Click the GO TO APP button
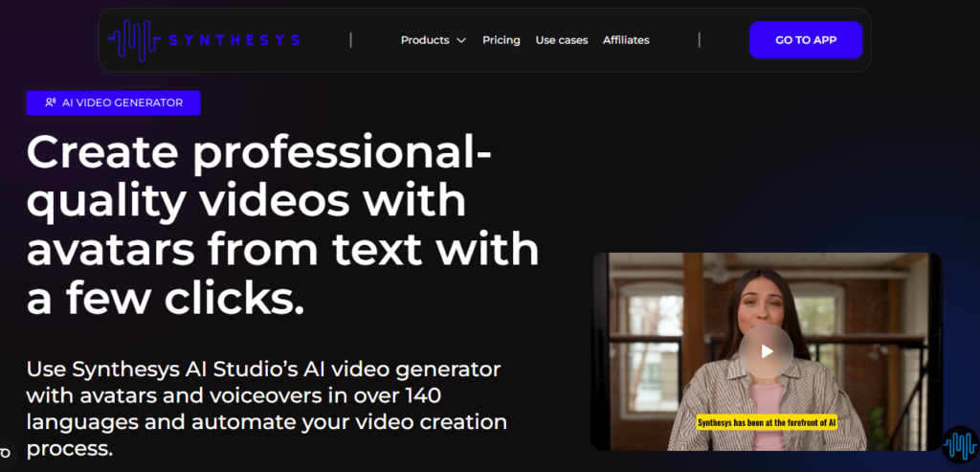This screenshot has width=980, height=472. click(806, 40)
